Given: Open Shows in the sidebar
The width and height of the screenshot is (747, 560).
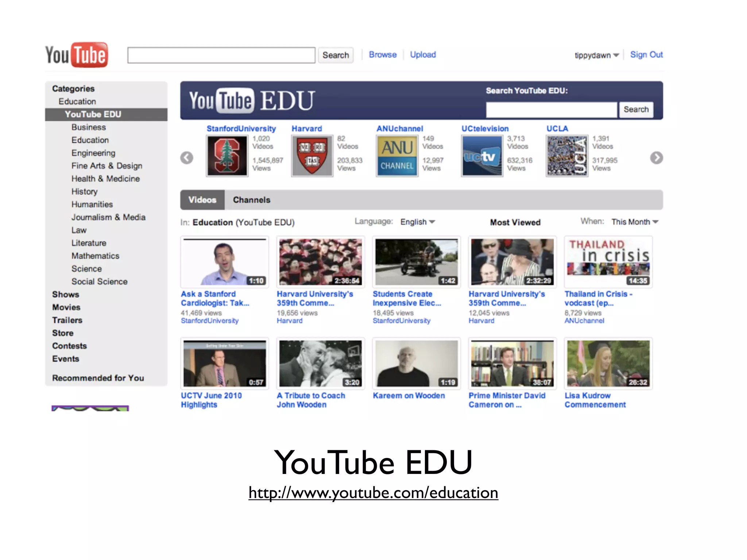Looking at the screenshot, I should (66, 295).
